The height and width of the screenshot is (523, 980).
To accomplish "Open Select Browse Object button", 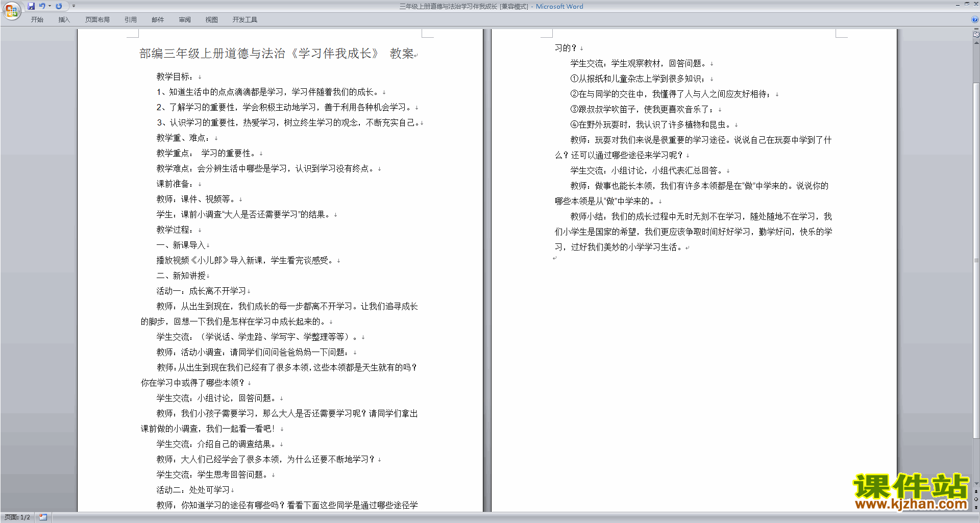I will [x=976, y=499].
